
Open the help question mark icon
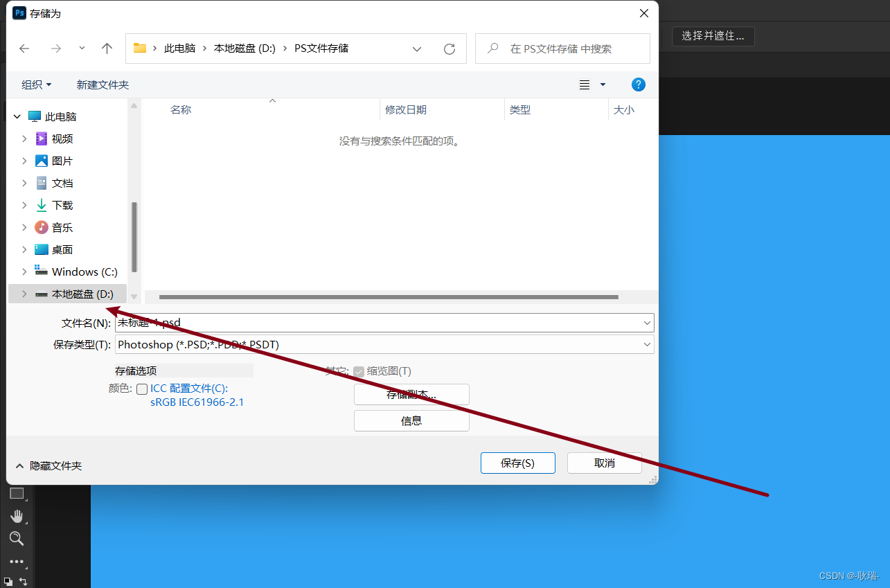tap(639, 84)
